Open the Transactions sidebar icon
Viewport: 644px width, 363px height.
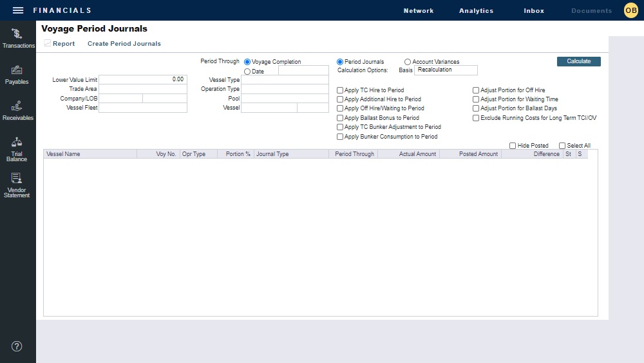(17, 39)
